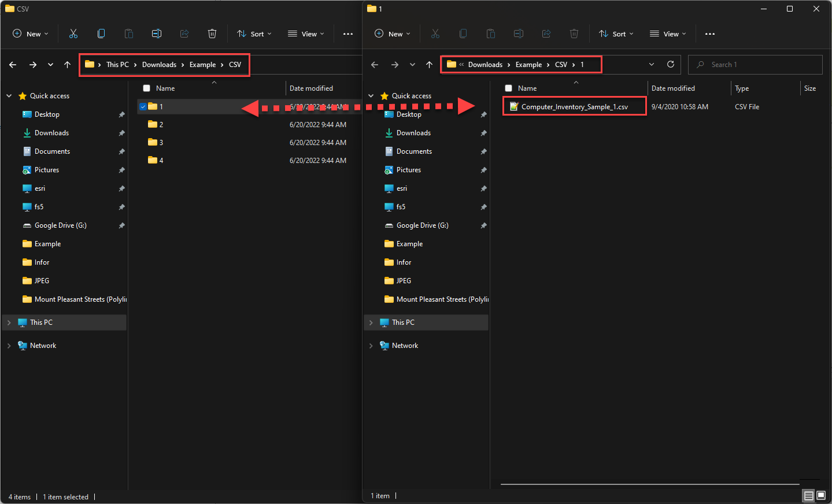Go forward in the CSV window

point(33,65)
